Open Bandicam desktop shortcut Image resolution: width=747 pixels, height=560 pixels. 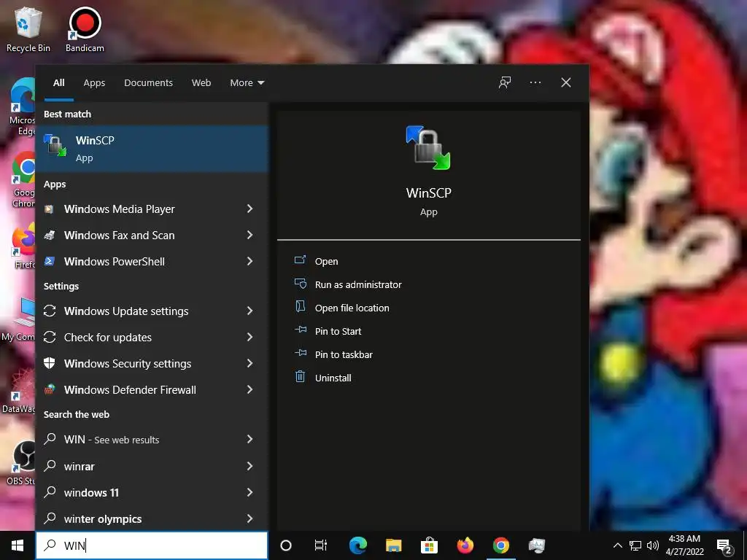tap(85, 29)
